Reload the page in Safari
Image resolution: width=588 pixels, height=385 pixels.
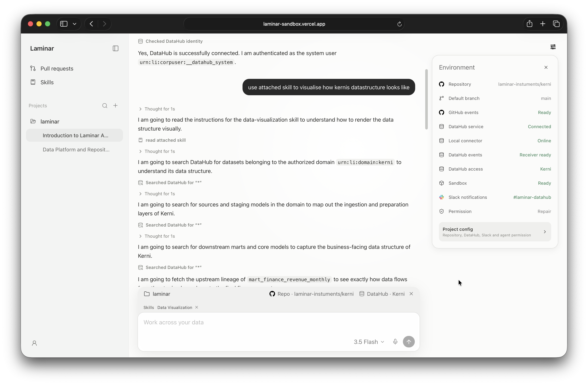coord(399,24)
